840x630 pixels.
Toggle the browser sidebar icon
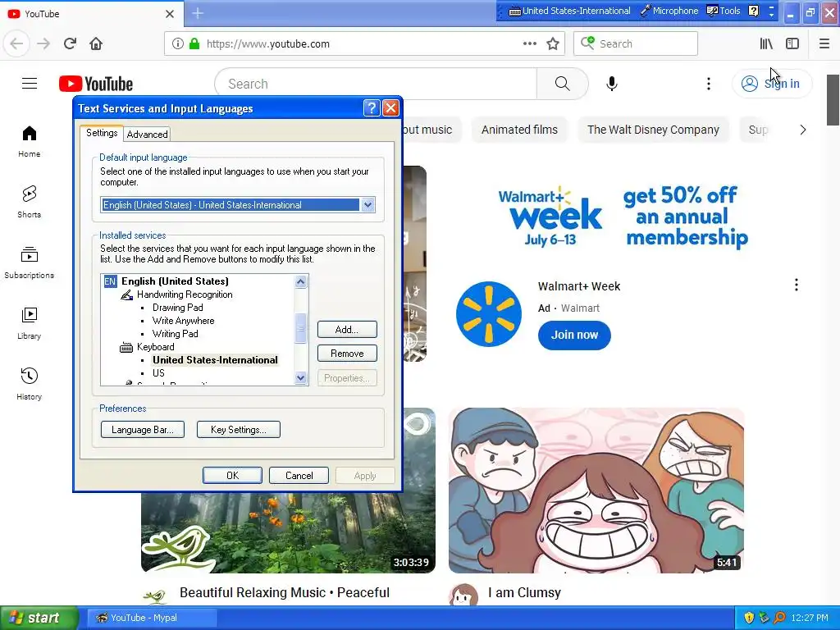coord(792,43)
